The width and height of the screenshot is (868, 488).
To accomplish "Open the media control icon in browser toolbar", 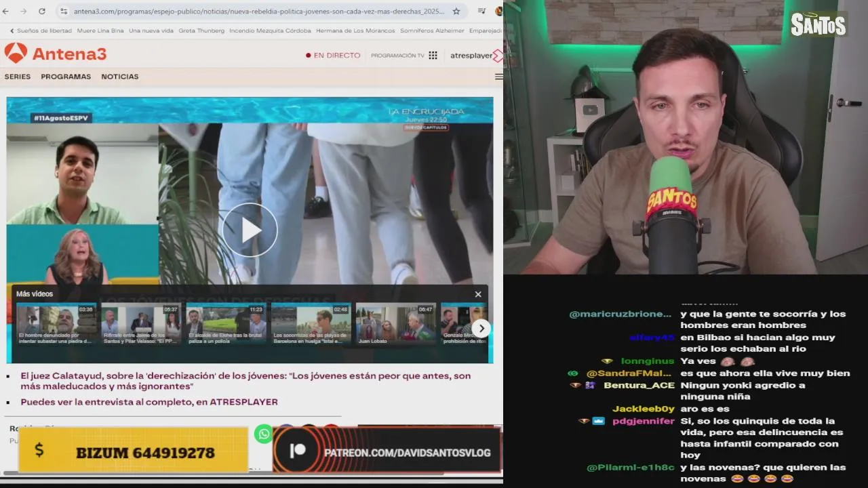I will tap(482, 12).
